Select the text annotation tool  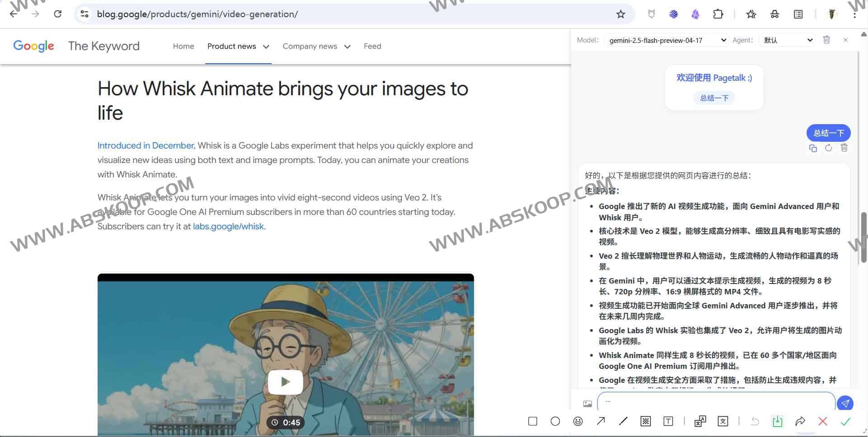(668, 421)
